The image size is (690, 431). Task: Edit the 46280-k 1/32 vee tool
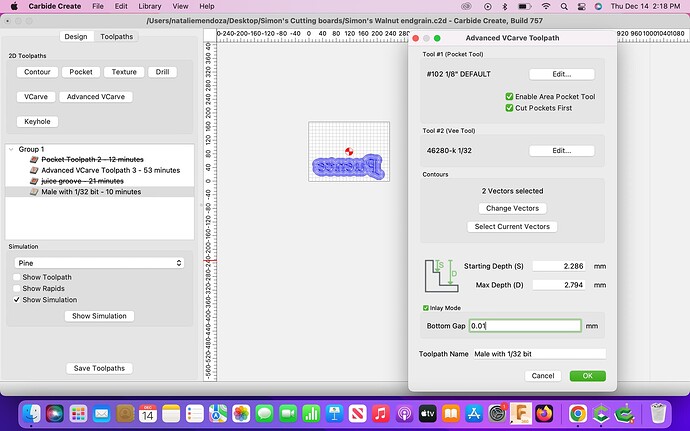(562, 151)
